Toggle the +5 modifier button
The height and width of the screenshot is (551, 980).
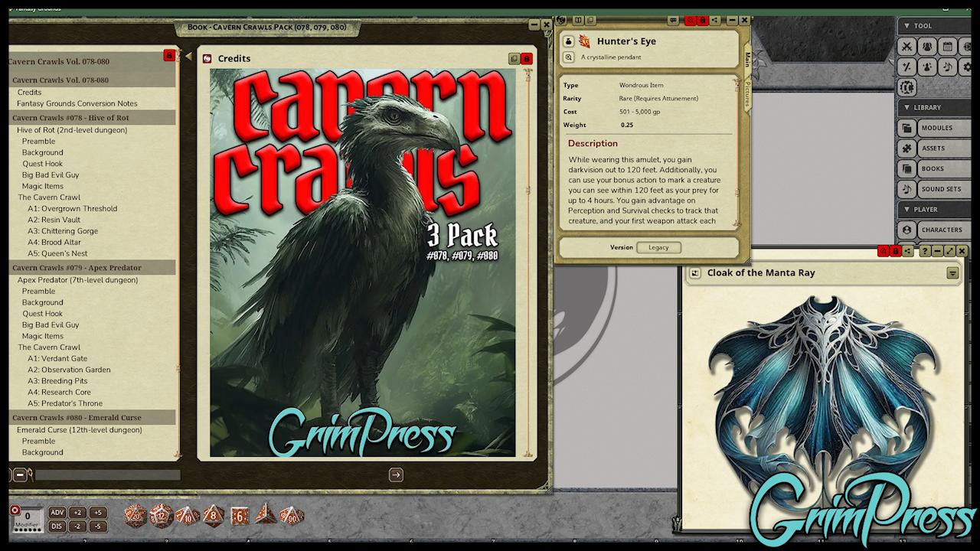pyautogui.click(x=97, y=513)
